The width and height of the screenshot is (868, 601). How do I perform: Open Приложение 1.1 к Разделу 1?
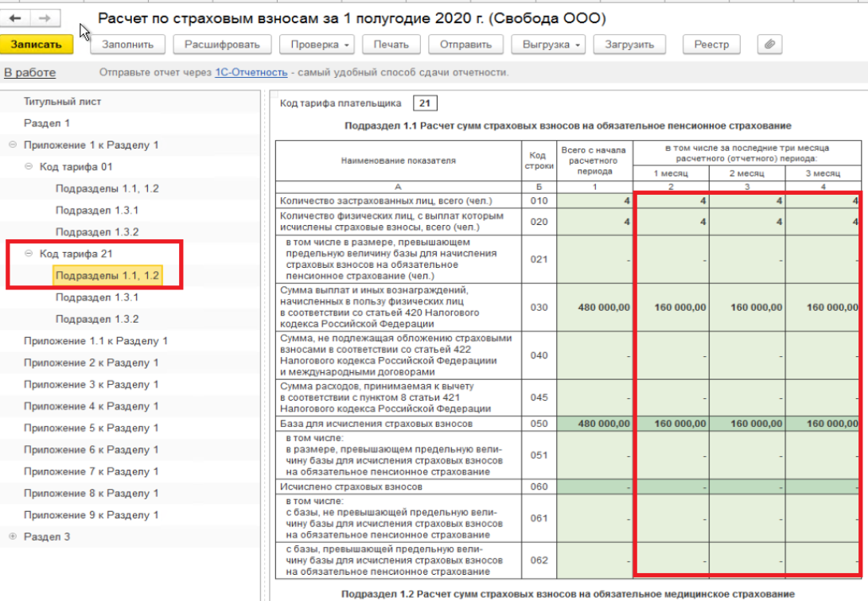pos(95,340)
